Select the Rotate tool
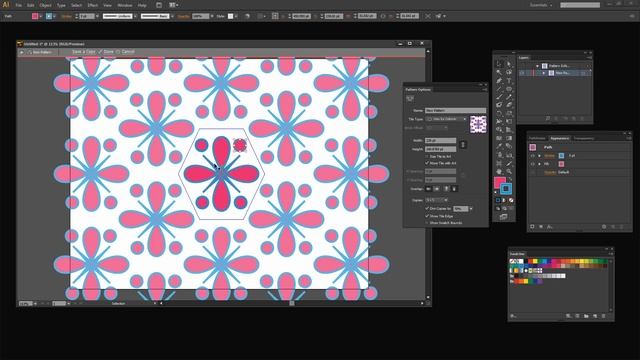 [499, 113]
